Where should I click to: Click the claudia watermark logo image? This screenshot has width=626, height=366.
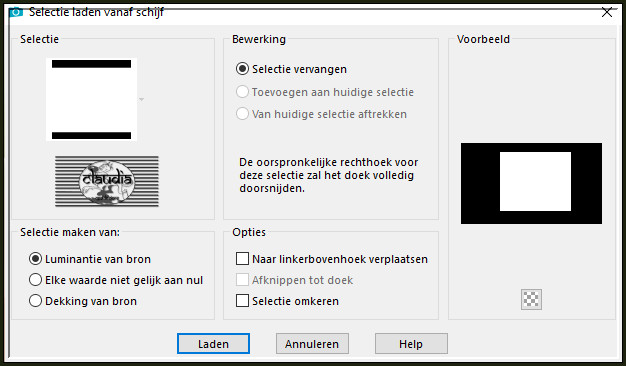point(107,181)
